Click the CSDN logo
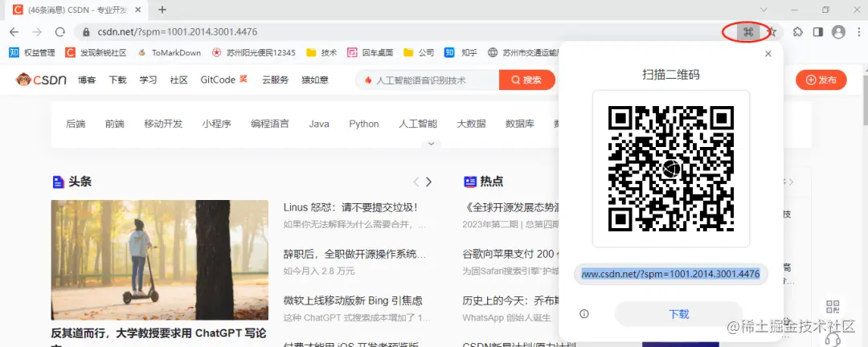Image resolution: width=868 pixels, height=347 pixels. point(41,80)
